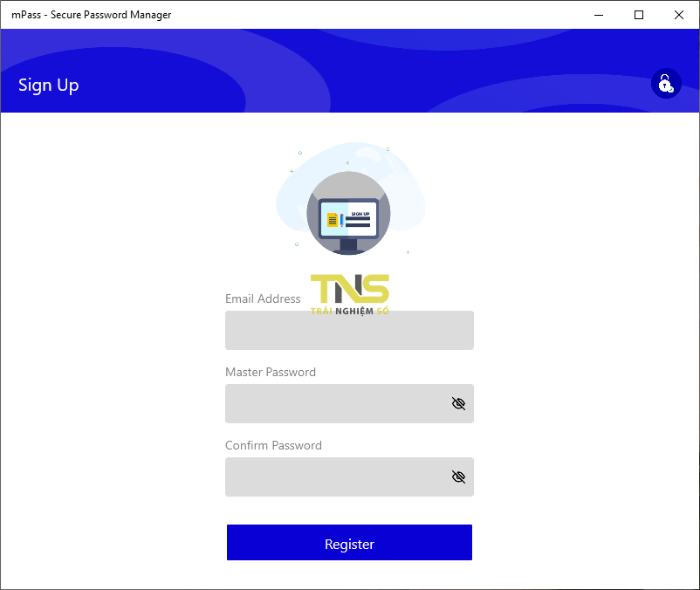Click inside the Master Password field
This screenshot has height=590, width=700.
pos(340,403)
